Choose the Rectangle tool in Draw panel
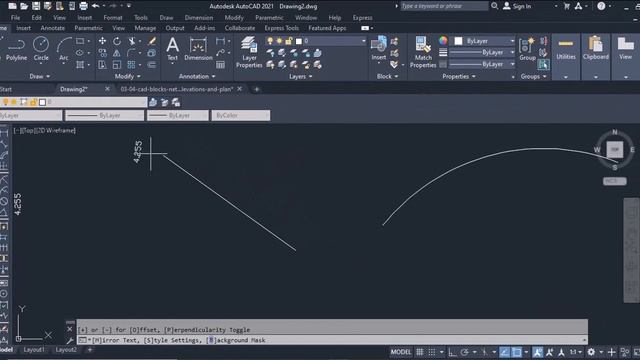The height and width of the screenshot is (360, 640). point(80,41)
